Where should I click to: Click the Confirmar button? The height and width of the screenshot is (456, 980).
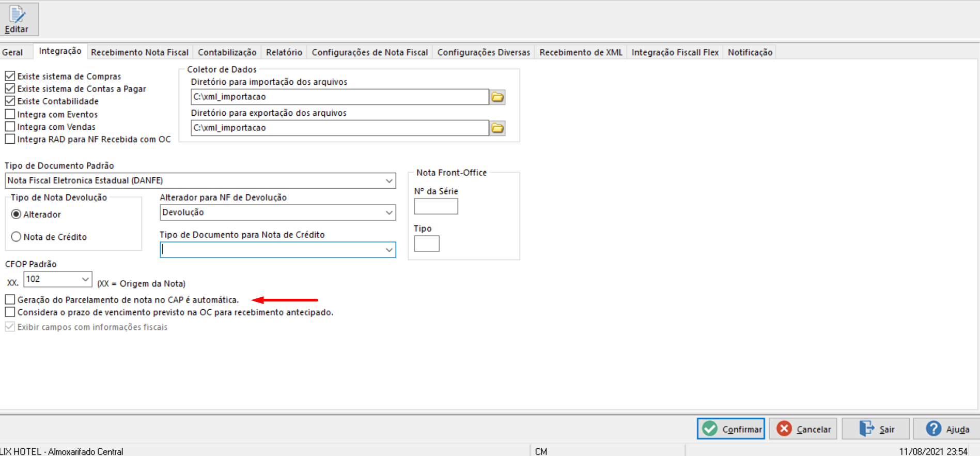(x=730, y=429)
